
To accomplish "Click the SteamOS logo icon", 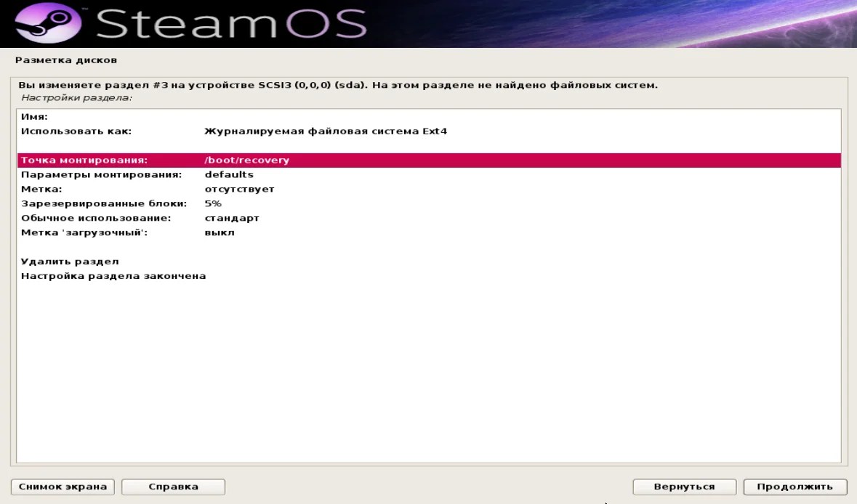I will point(48,23).
